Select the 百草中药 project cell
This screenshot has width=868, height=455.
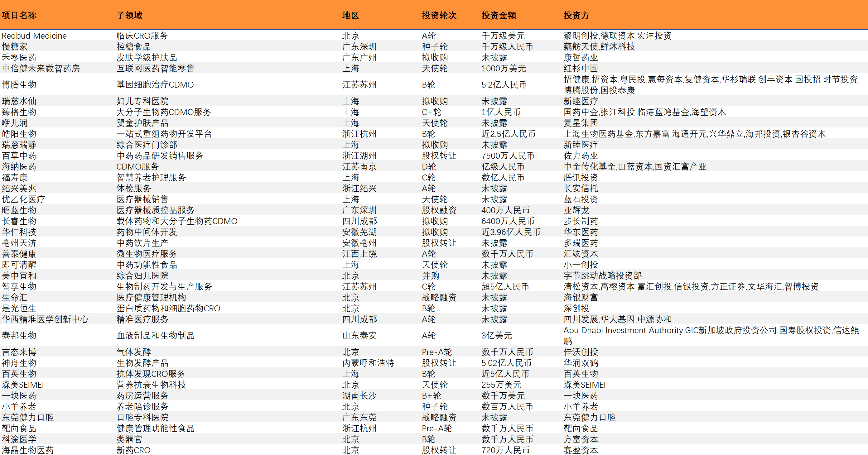[19, 156]
